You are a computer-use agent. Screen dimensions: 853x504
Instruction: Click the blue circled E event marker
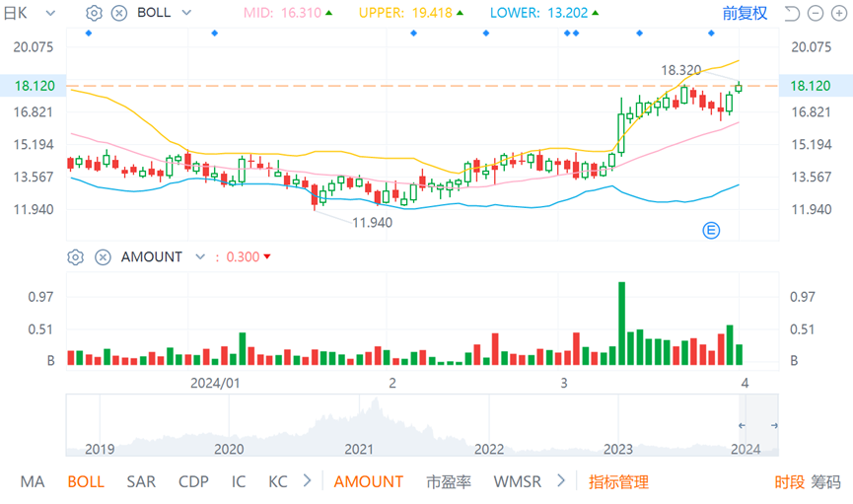point(711,230)
